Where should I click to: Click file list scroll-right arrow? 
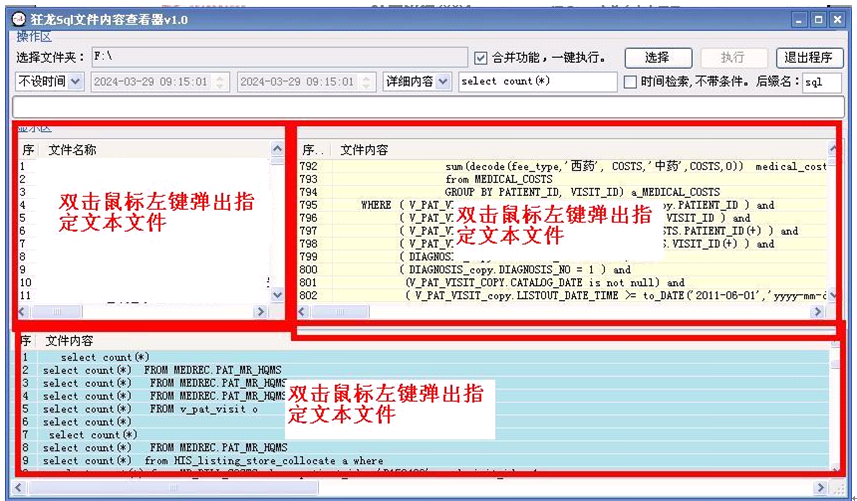click(261, 312)
